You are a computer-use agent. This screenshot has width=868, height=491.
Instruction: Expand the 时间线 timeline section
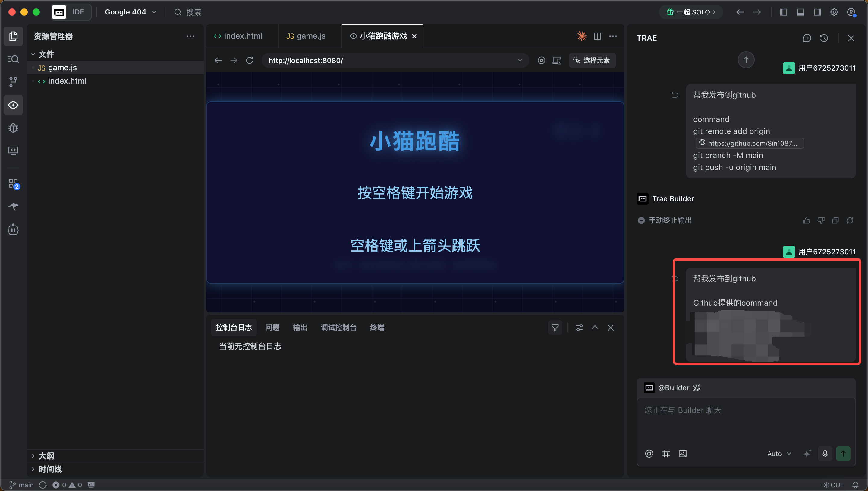coord(46,469)
